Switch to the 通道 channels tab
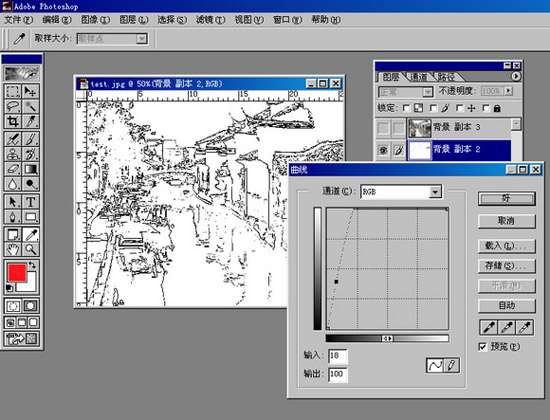This screenshot has height=420, width=550. [418, 77]
